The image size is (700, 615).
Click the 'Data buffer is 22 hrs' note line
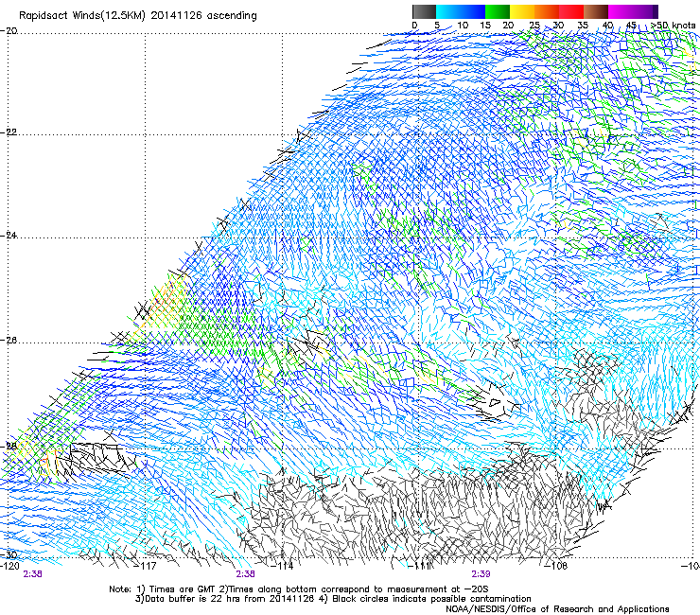[333, 599]
